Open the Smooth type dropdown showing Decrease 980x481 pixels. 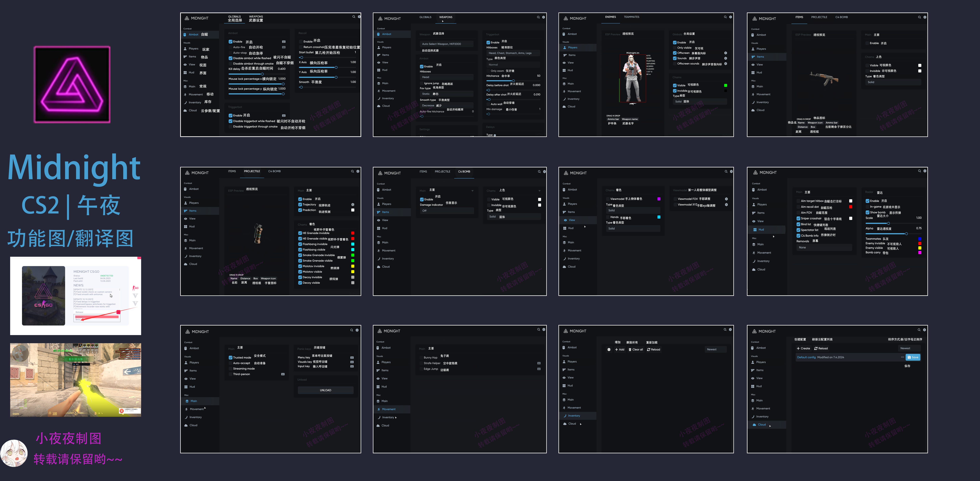446,105
